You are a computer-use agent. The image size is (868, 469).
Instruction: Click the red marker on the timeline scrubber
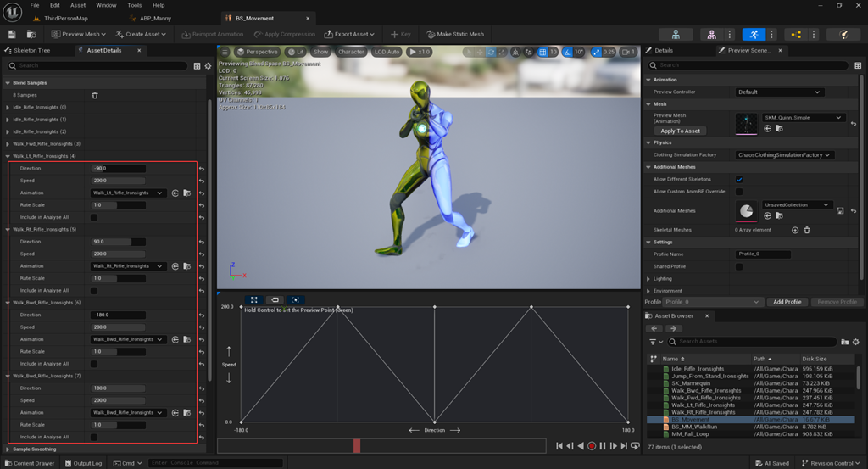point(357,445)
